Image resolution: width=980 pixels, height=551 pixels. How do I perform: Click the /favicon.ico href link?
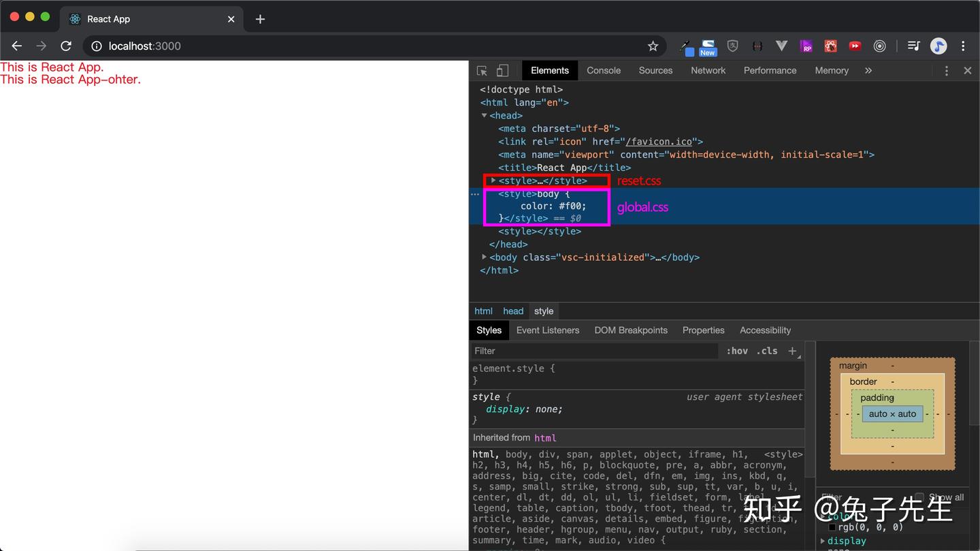[x=659, y=142]
